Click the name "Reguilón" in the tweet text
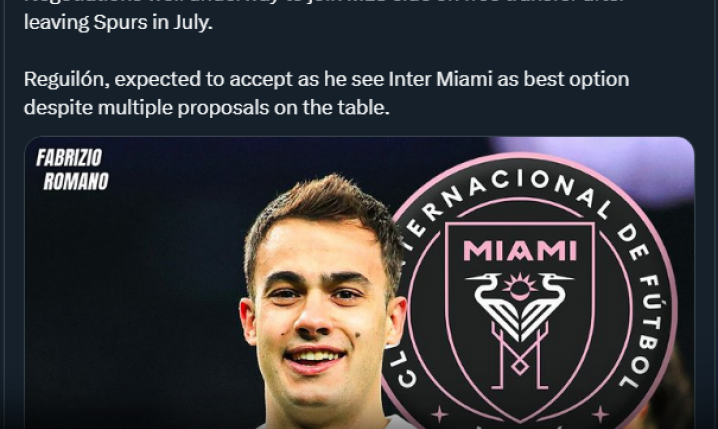 click(62, 80)
